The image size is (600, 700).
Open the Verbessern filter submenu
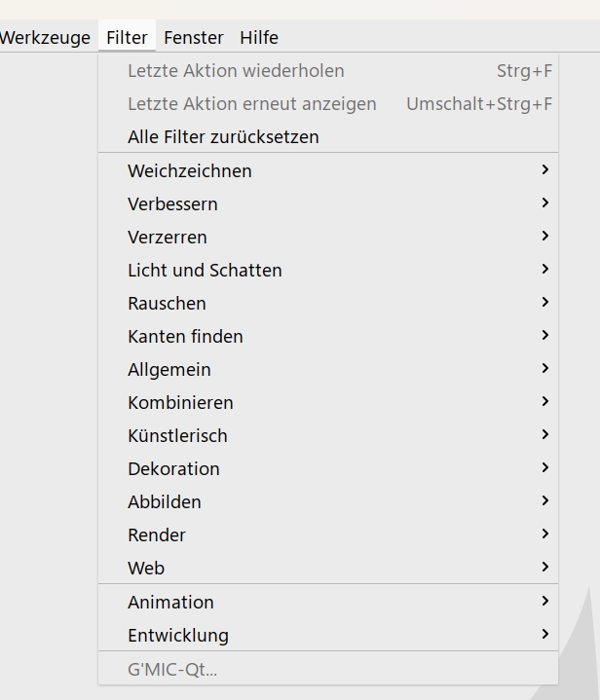coord(172,203)
